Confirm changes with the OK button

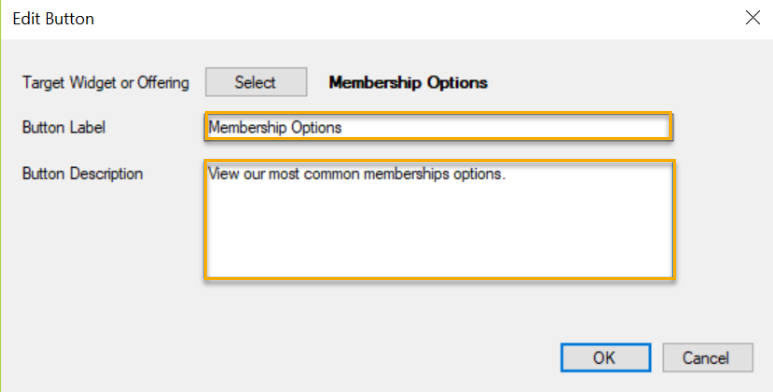tap(605, 357)
